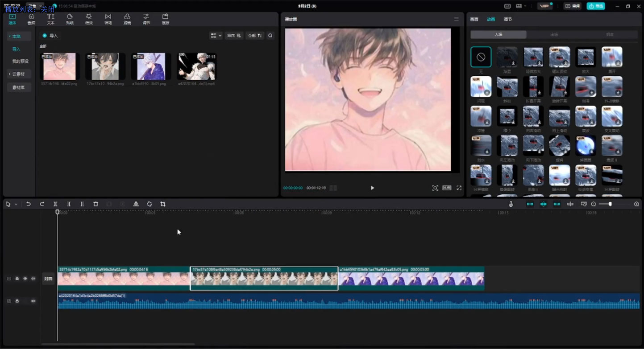
Task: Click the mirror flip icon in timeline toolbar
Action: point(136,204)
